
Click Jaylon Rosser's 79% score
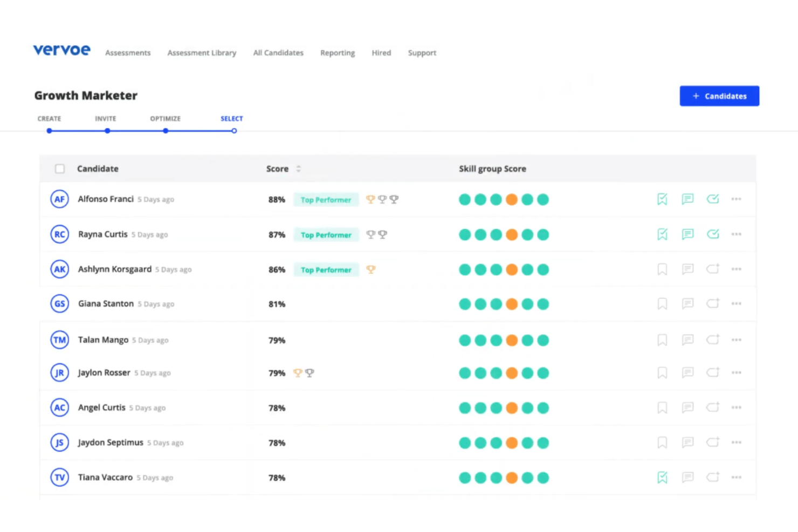click(x=277, y=373)
